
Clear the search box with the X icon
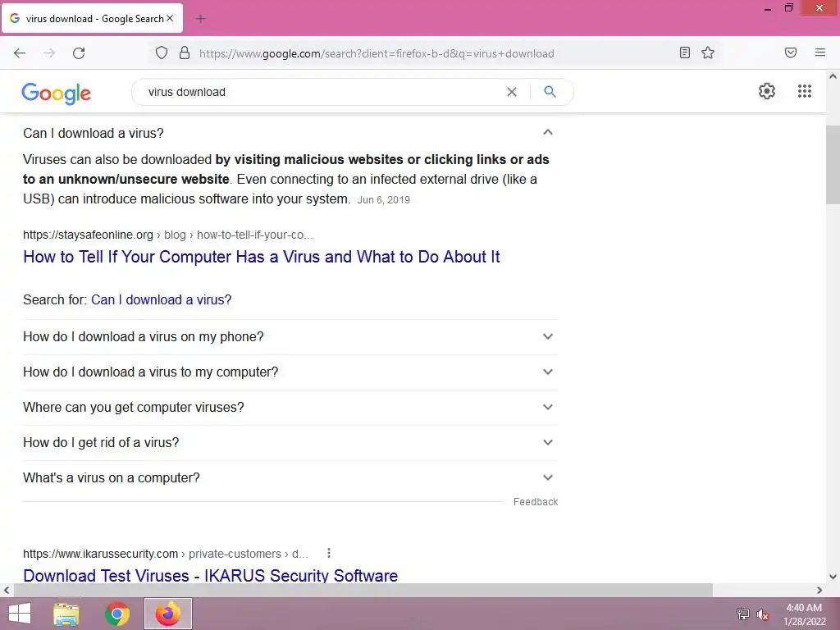click(512, 92)
